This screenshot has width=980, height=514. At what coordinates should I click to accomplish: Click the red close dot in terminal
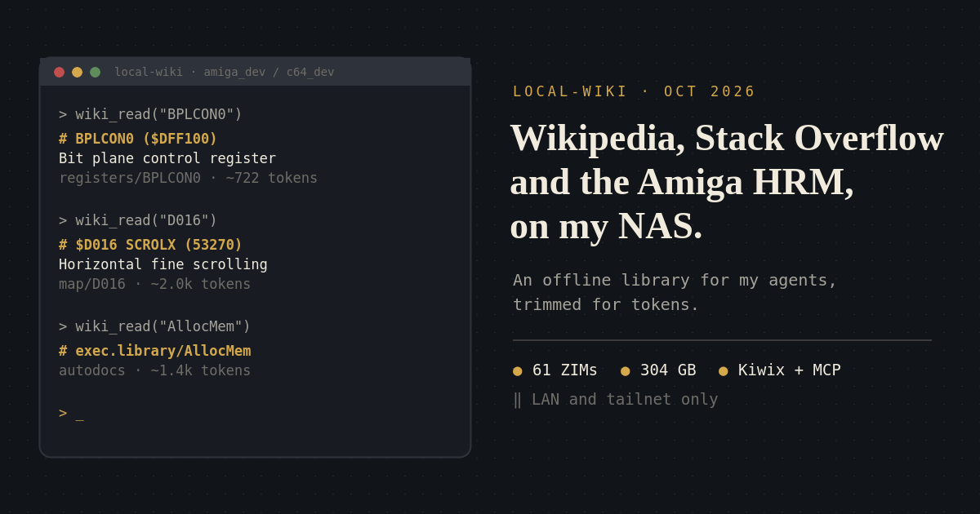[x=59, y=72]
